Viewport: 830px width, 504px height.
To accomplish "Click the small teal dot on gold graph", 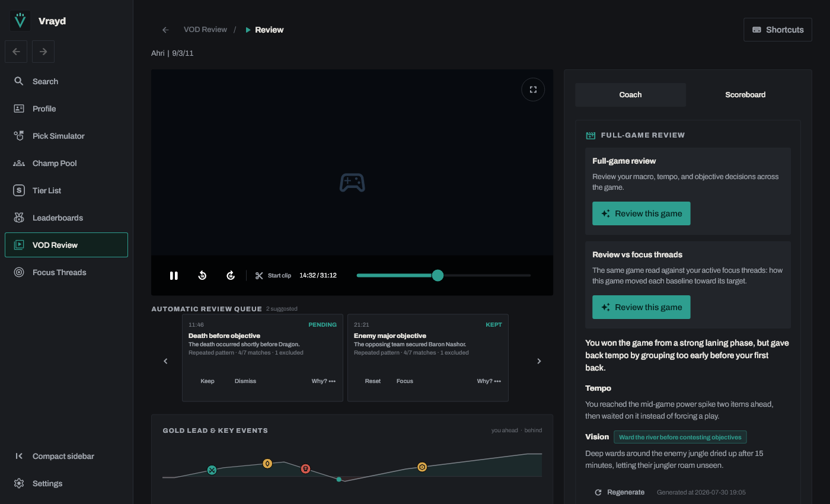I will pyautogui.click(x=339, y=479).
